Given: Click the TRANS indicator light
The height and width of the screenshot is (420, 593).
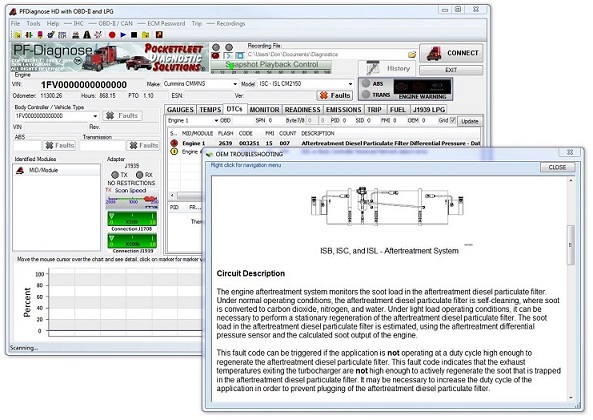Looking at the screenshot, I should [x=366, y=94].
